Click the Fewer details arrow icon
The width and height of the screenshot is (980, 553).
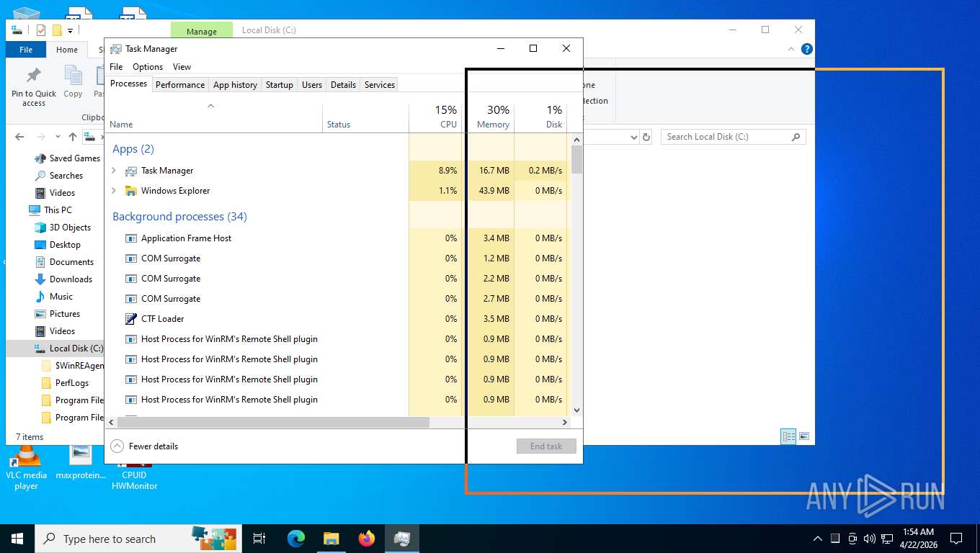pyautogui.click(x=117, y=446)
